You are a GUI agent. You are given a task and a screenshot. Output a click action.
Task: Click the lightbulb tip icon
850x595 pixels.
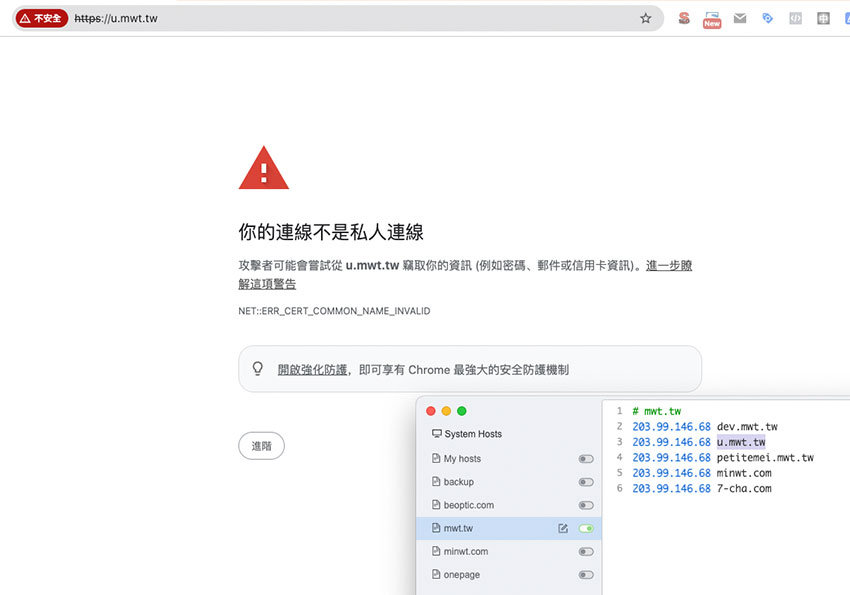257,369
